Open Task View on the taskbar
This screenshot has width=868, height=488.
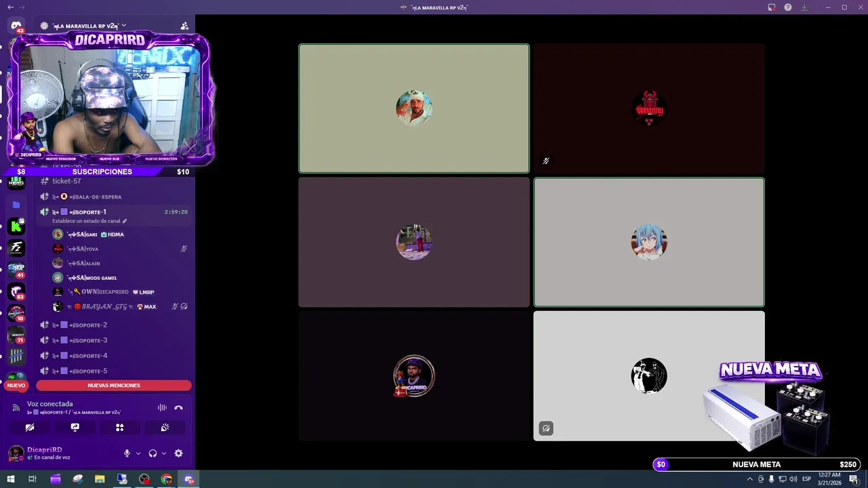pyautogui.click(x=32, y=479)
